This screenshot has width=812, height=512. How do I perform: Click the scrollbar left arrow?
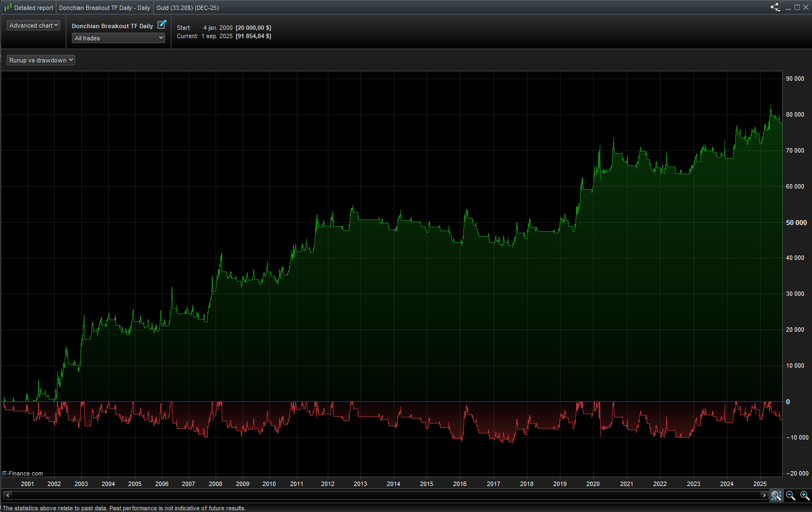7,495
